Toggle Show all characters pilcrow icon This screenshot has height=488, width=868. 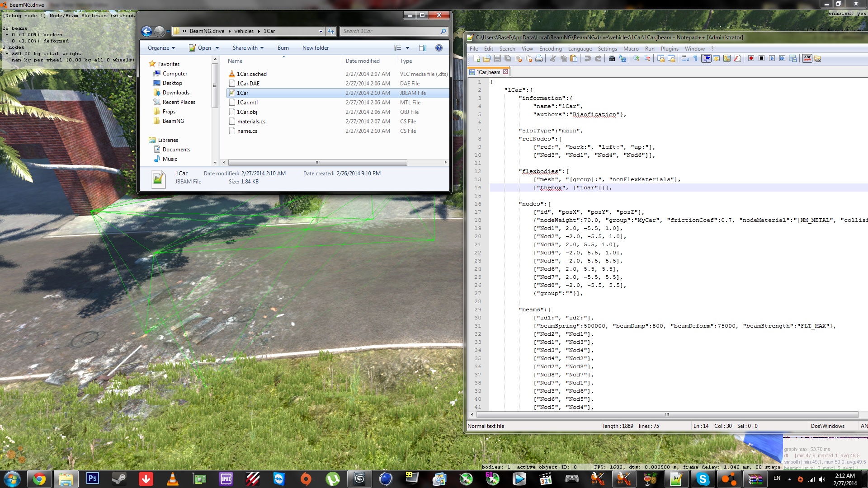695,59
